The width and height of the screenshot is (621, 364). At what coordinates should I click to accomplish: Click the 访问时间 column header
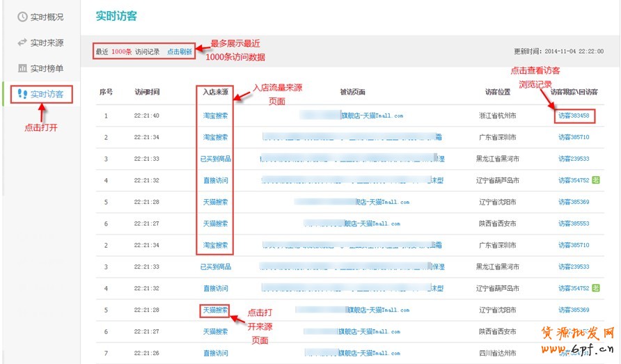pyautogui.click(x=147, y=92)
